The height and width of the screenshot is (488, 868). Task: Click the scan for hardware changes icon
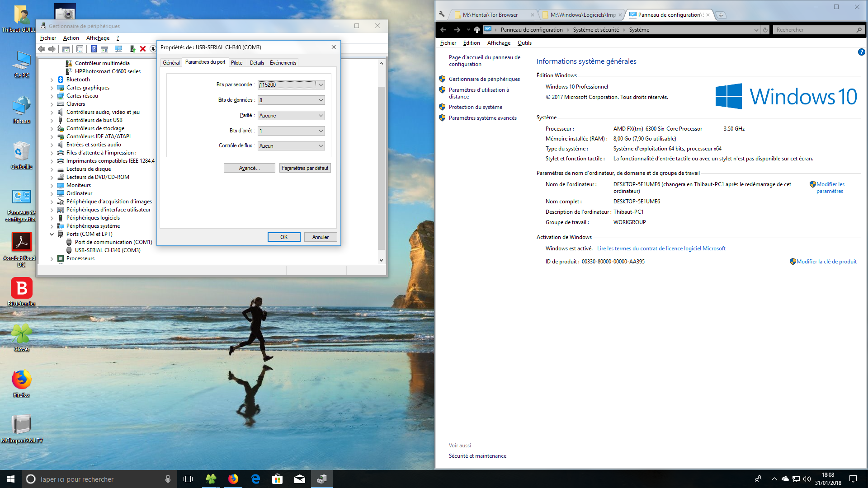[x=118, y=49]
